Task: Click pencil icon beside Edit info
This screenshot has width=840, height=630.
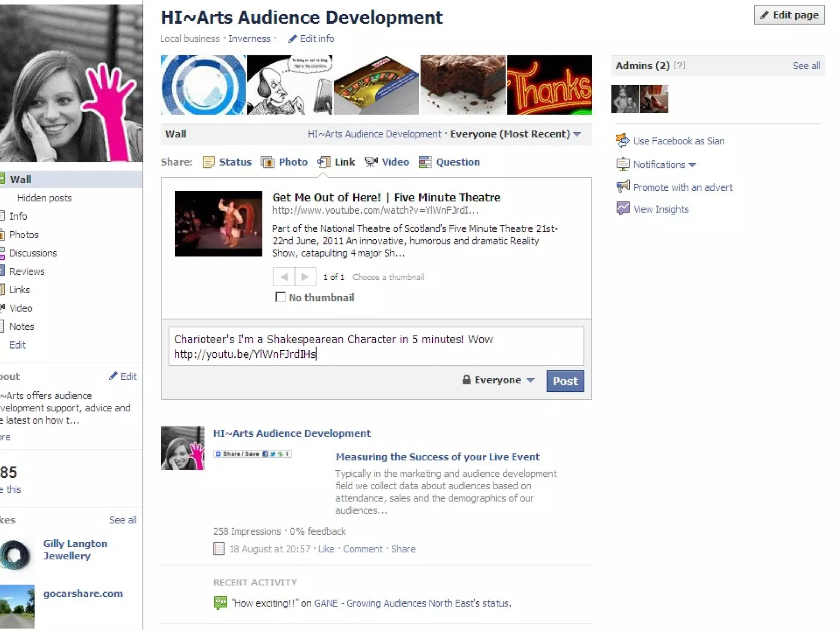Action: pyautogui.click(x=292, y=39)
